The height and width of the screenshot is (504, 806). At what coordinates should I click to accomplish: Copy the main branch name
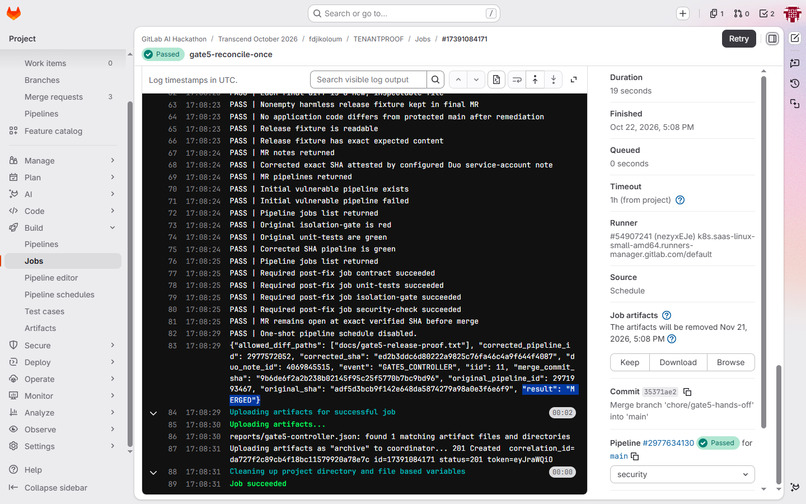coord(635,456)
